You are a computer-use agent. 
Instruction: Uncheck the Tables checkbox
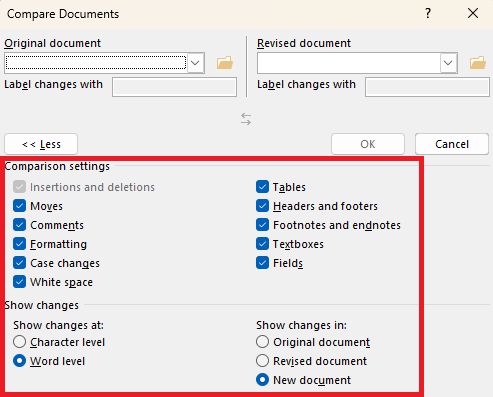[263, 187]
